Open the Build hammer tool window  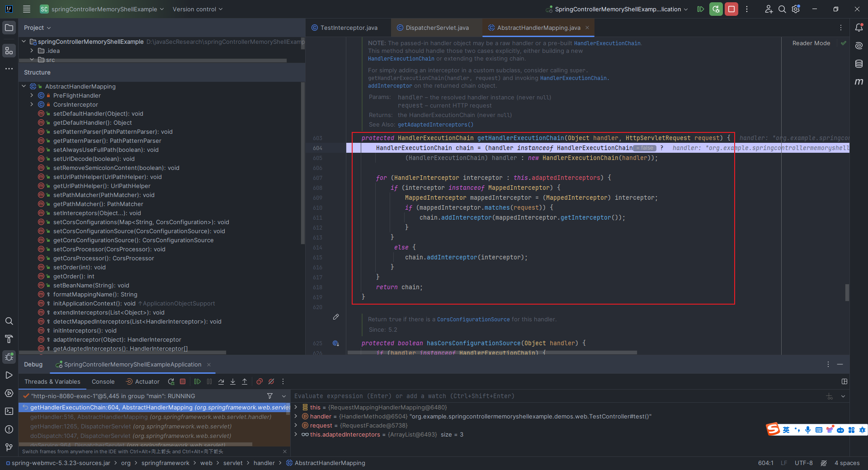click(x=9, y=339)
